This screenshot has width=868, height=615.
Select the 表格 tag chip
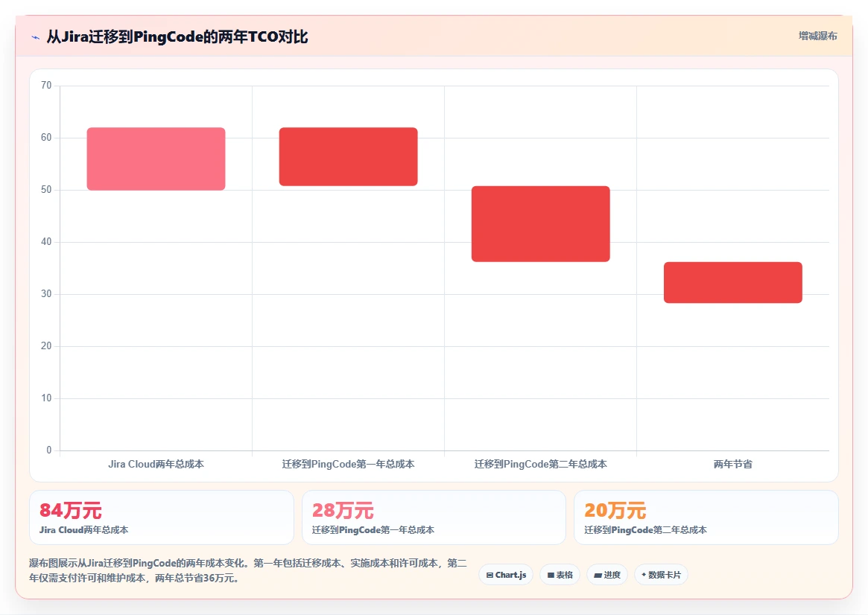[x=560, y=575]
